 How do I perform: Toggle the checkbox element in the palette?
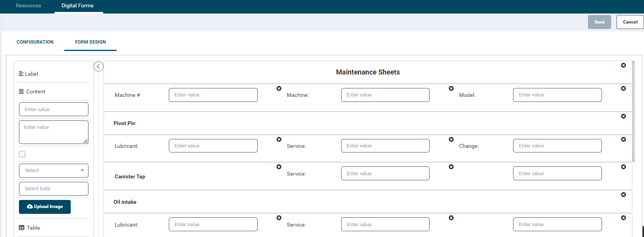coord(22,154)
